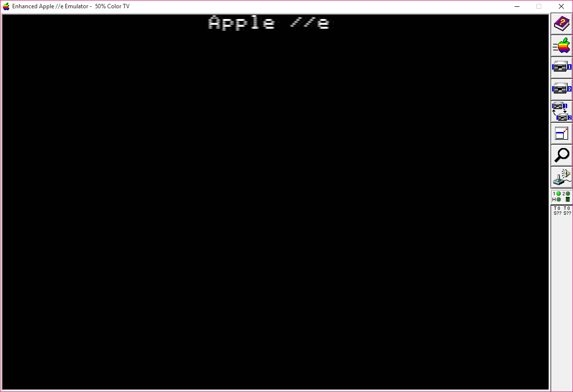Click the left T0 track readout
573x392 pixels.
(x=557, y=208)
